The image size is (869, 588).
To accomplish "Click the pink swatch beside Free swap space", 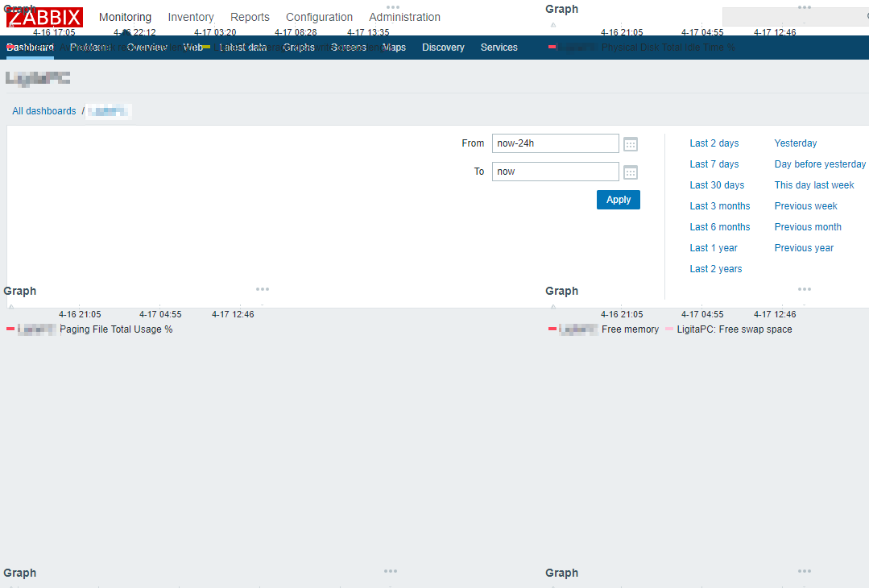I will (x=669, y=329).
